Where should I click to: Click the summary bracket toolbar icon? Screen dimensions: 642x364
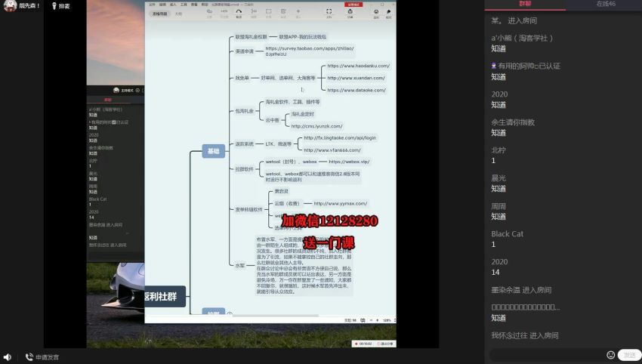pyautogui.click(x=254, y=13)
